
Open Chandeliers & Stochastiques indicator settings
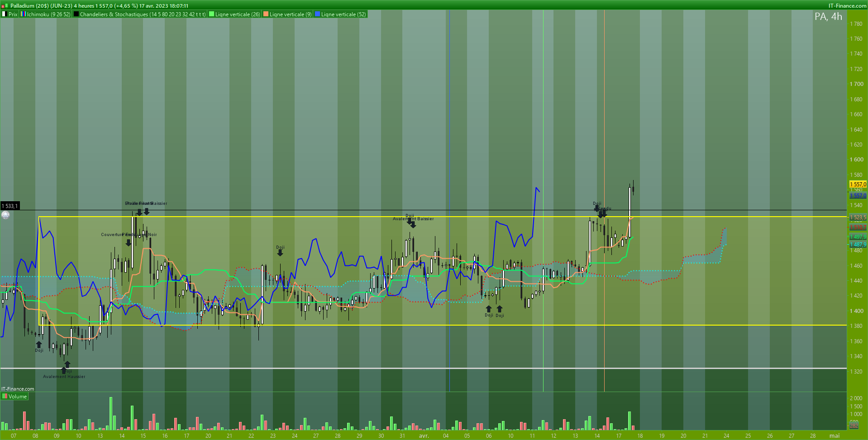coord(140,14)
